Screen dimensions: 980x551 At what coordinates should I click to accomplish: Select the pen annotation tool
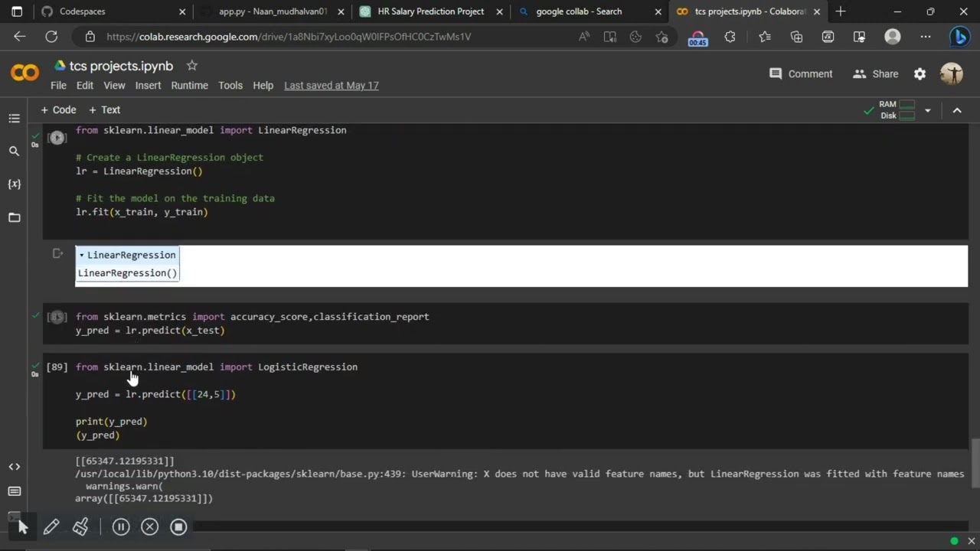pos(51,527)
